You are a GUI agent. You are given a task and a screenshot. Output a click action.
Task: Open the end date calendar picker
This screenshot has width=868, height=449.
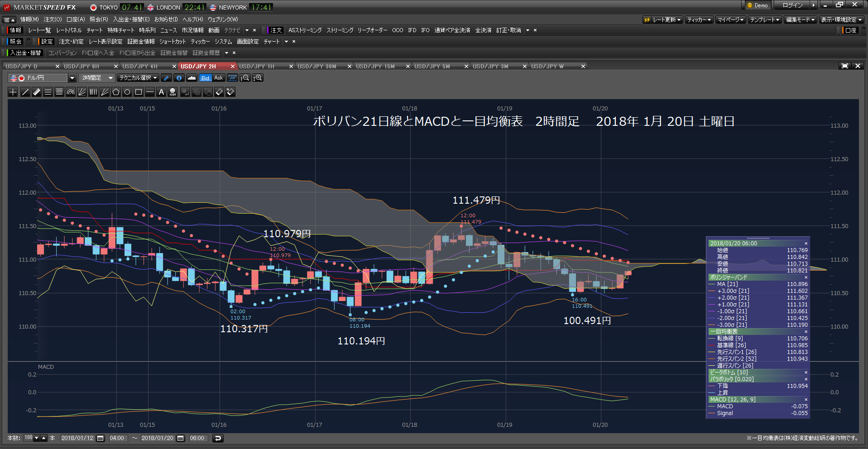(x=181, y=438)
